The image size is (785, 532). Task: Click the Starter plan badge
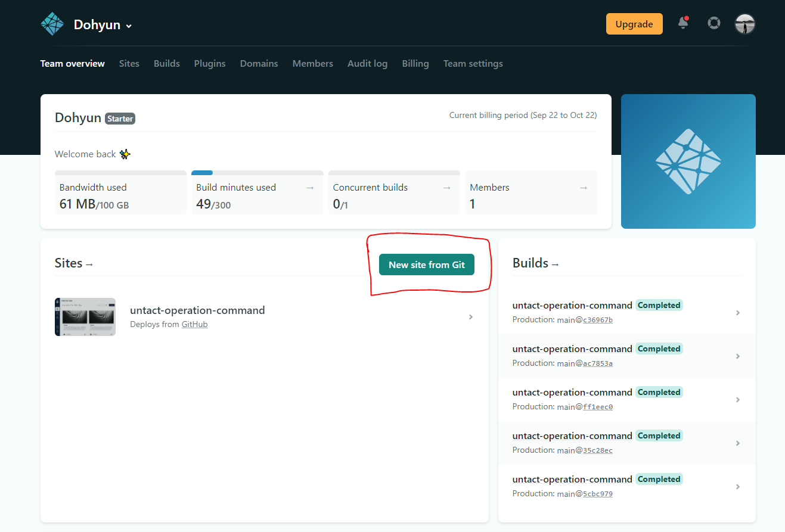[x=120, y=119]
